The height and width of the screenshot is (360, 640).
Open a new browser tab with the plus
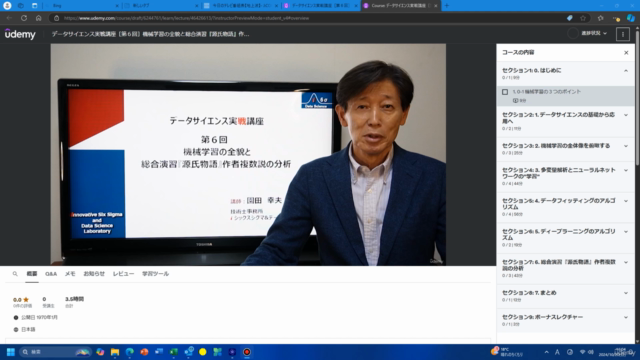click(447, 6)
